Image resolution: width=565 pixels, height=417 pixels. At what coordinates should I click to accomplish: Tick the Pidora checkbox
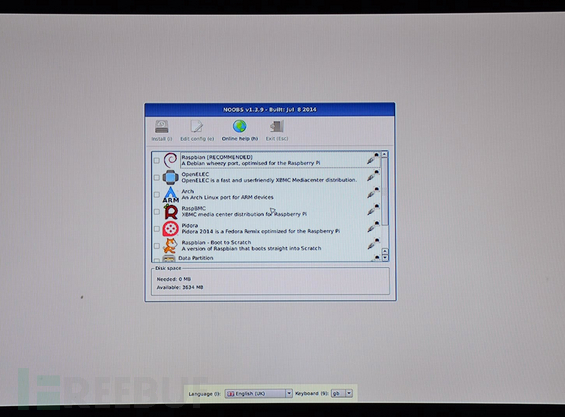pyautogui.click(x=156, y=229)
